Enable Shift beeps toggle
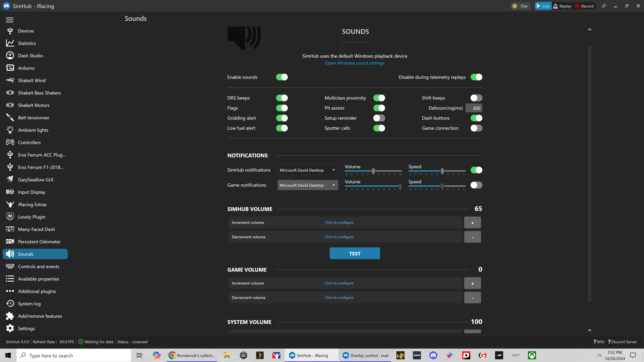The image size is (644, 362). (x=476, y=98)
